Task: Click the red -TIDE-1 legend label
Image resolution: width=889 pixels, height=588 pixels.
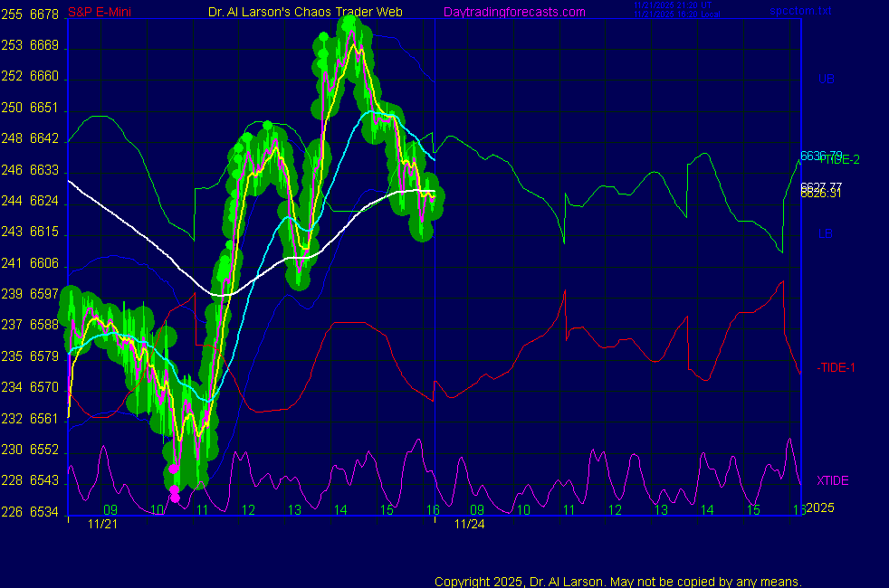Action: pos(836,368)
